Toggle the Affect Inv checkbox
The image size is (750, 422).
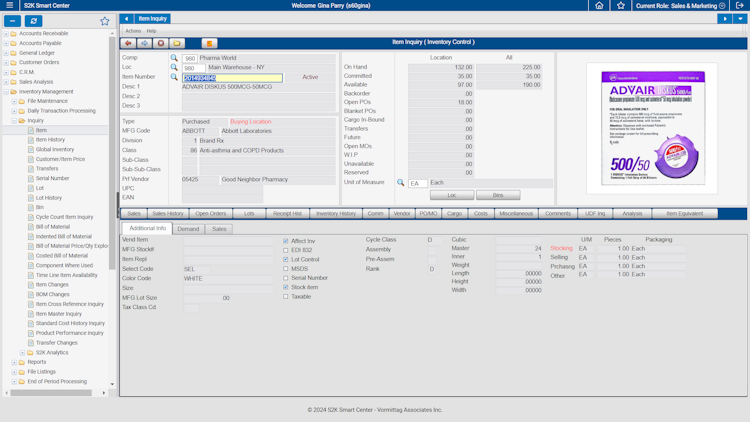point(286,241)
